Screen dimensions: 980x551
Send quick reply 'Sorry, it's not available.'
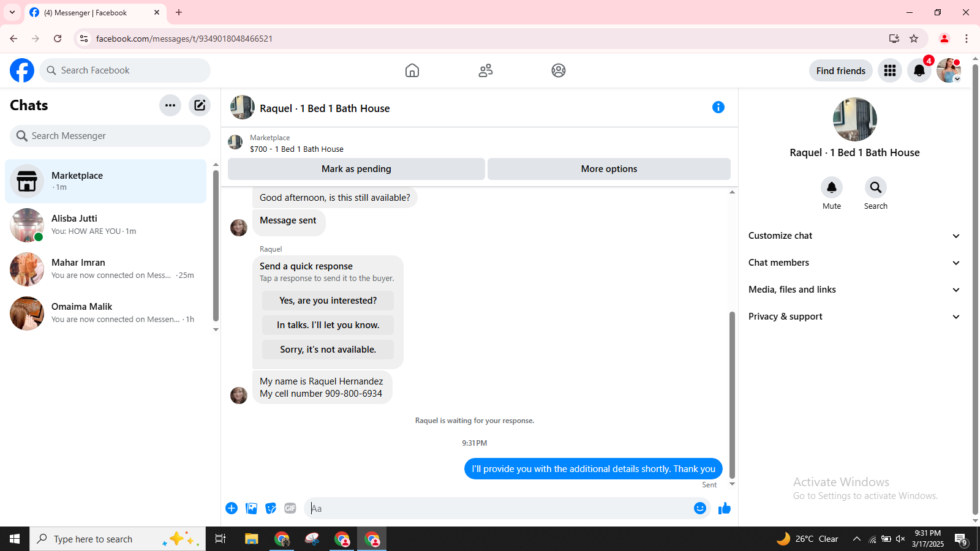[328, 350]
